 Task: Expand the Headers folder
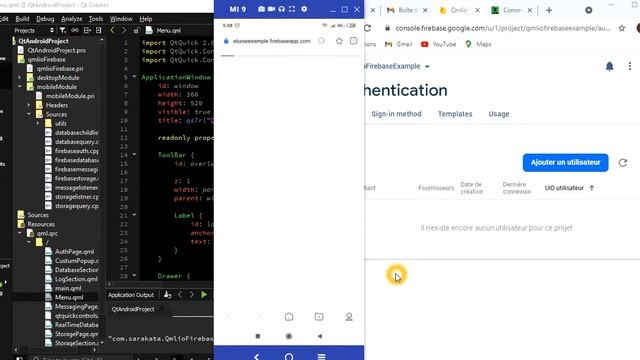coord(29,105)
